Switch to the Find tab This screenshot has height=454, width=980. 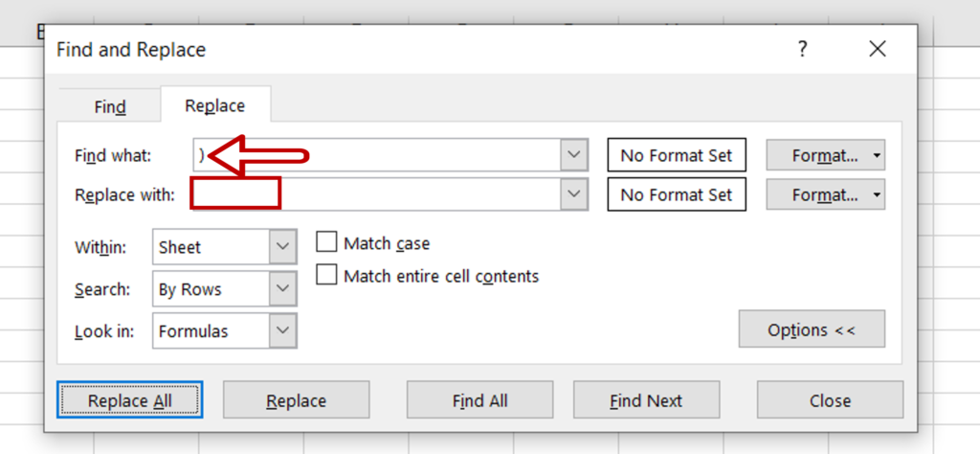(110, 107)
